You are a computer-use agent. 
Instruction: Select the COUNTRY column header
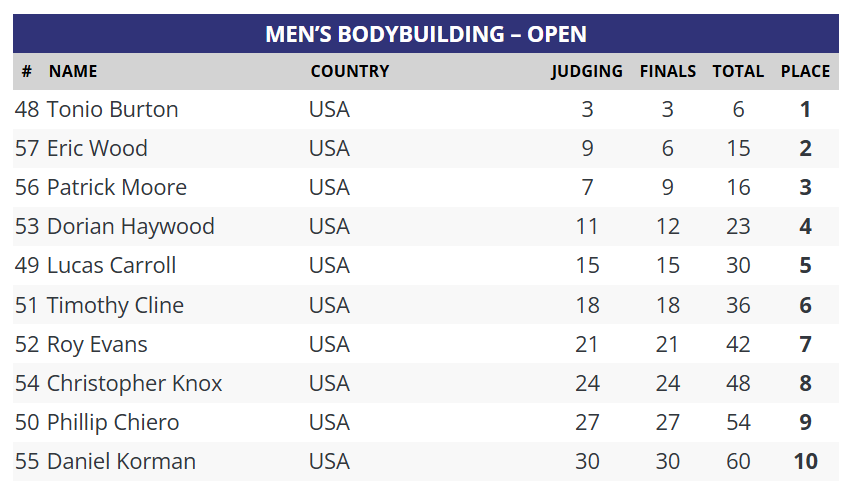click(x=350, y=71)
